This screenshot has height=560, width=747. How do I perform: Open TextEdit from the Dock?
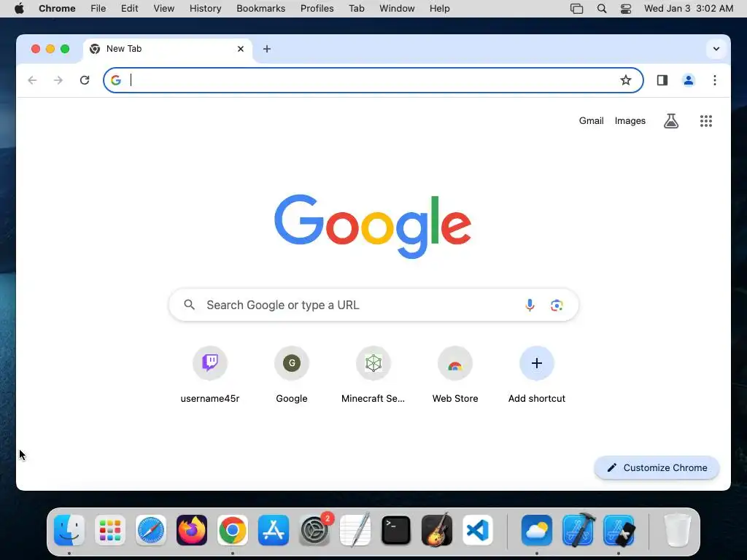355,530
